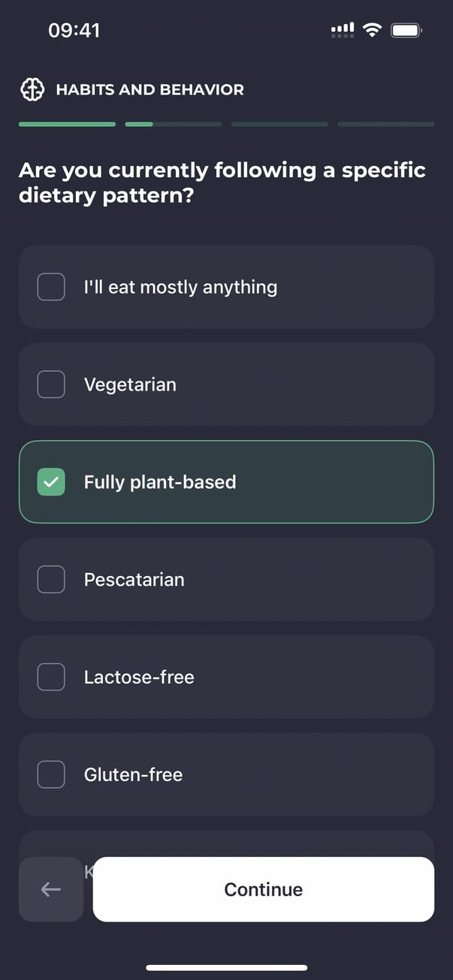Screen dimensions: 453x980
Task: Select the Lactose-free checkbox
Action: click(x=51, y=677)
